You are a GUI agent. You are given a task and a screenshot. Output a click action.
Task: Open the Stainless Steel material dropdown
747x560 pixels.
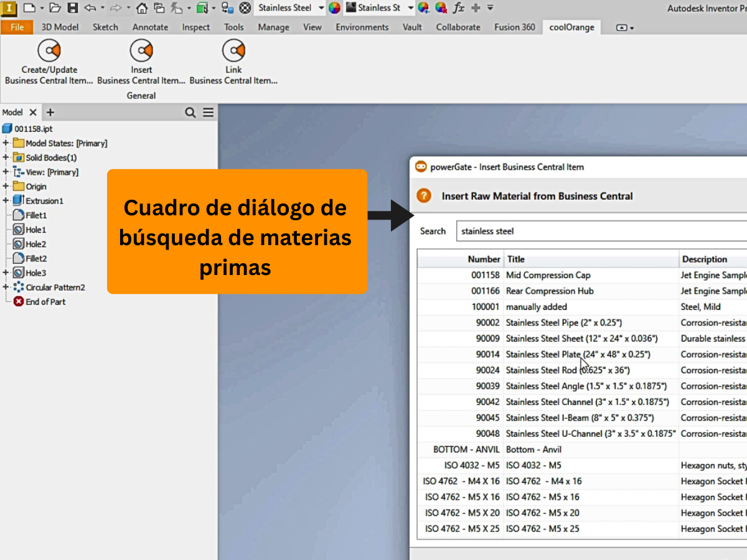coord(321,8)
